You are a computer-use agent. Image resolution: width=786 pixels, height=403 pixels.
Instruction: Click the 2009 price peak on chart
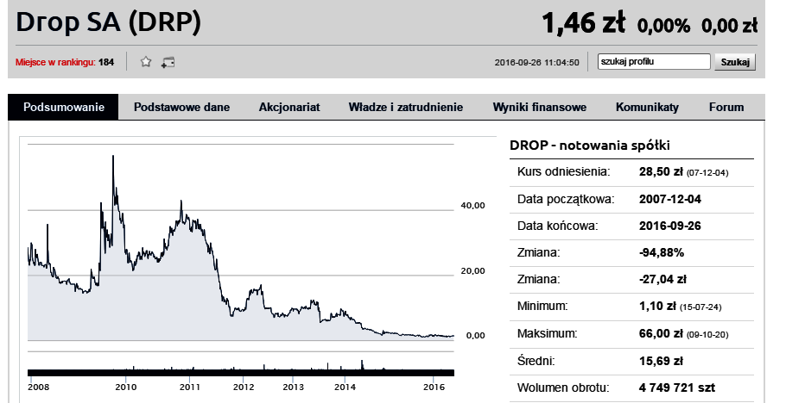pos(113,156)
